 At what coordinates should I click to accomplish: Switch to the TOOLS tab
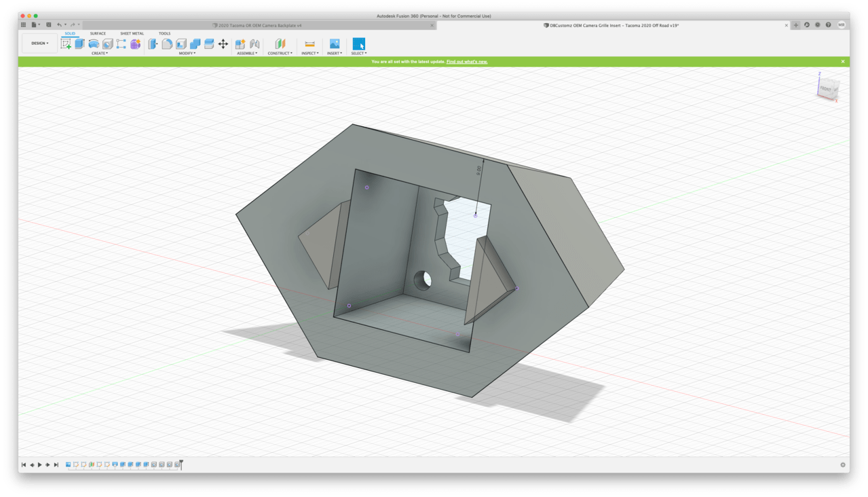[x=165, y=33]
